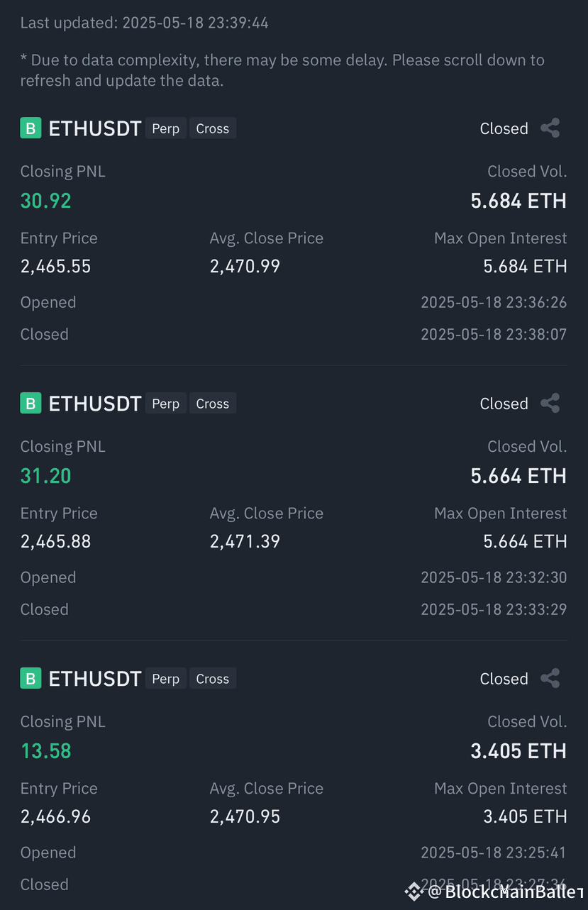Click Closed status of the 5.684 ETH trade
The height and width of the screenshot is (910, 588).
504,128
